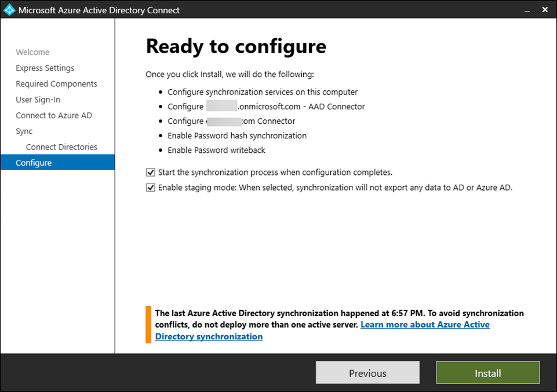
Task: Open the Connect Directories sub-step
Action: (61, 147)
